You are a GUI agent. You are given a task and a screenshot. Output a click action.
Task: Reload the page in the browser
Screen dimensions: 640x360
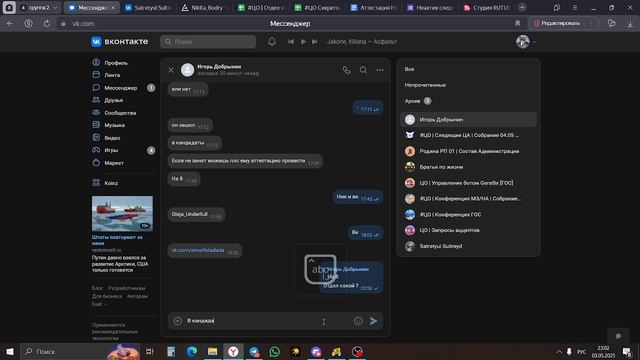click(x=47, y=23)
